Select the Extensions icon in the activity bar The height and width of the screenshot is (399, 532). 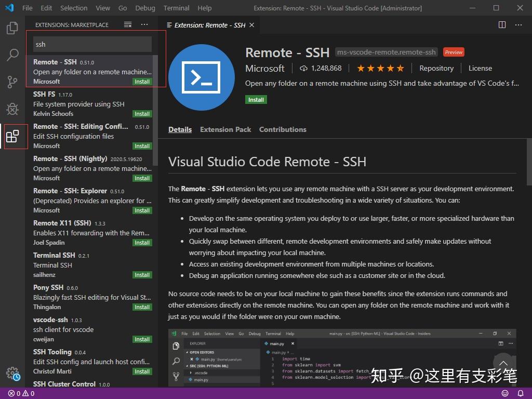coord(11,137)
